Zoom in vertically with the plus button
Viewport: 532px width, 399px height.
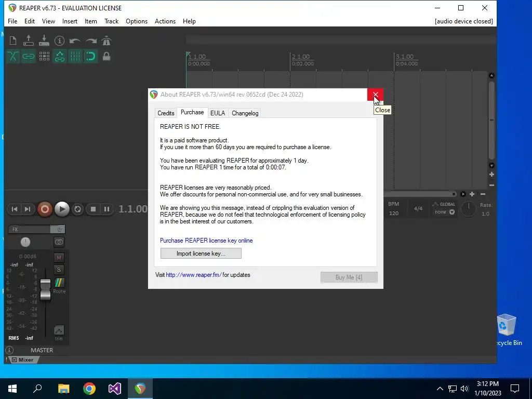[x=491, y=175]
